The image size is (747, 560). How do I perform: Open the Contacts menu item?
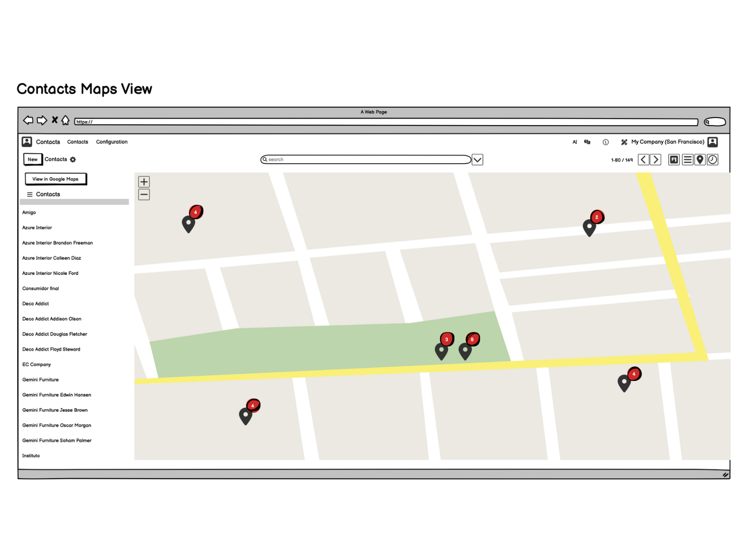[78, 142]
